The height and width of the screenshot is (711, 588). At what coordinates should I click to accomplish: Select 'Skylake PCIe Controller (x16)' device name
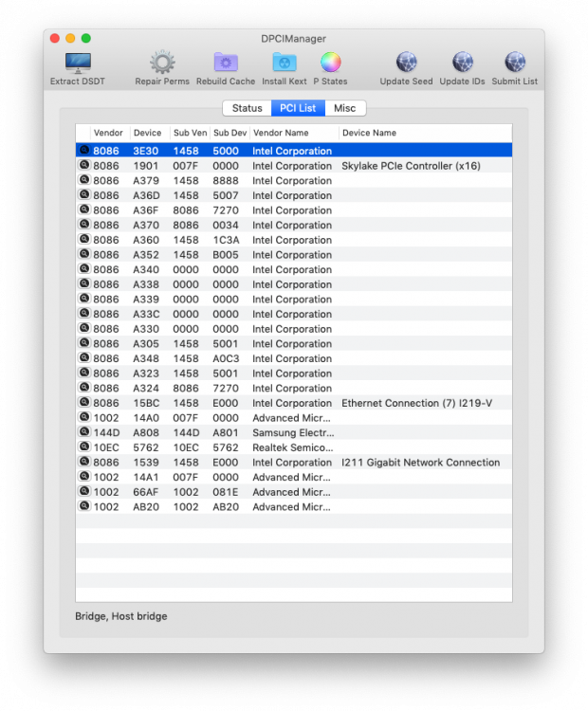pyautogui.click(x=411, y=166)
